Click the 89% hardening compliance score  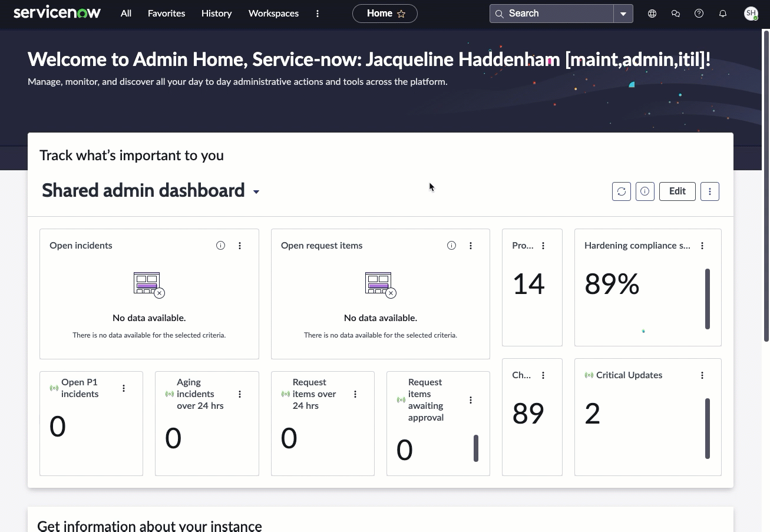(612, 284)
